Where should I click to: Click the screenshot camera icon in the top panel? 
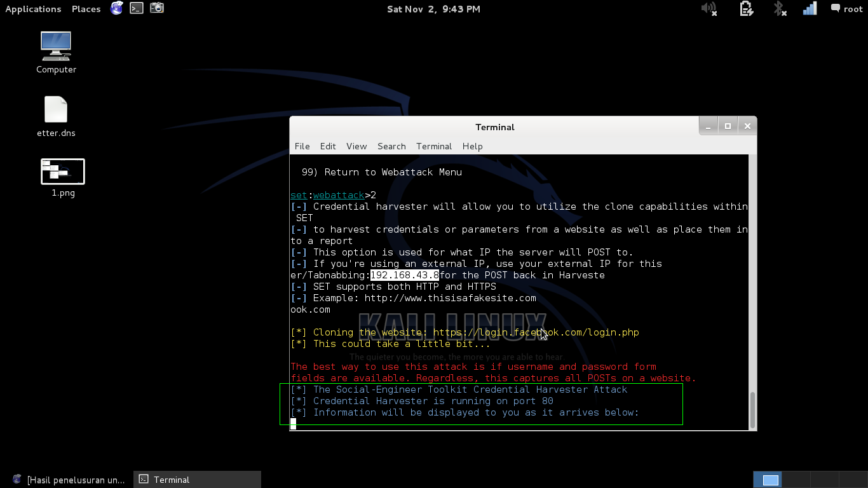click(x=157, y=8)
